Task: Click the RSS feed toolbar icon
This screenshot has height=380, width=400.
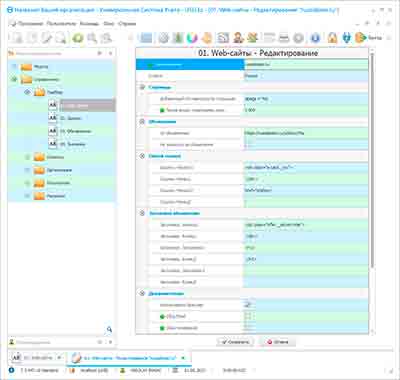Action: pyautogui.click(x=223, y=38)
